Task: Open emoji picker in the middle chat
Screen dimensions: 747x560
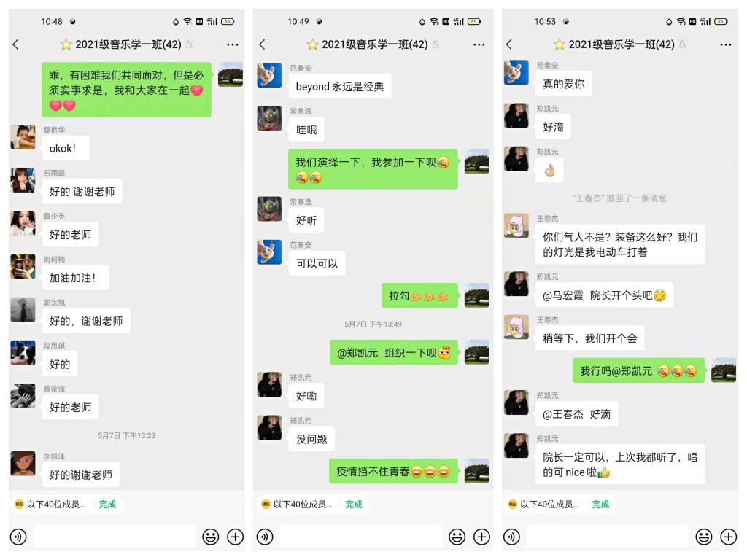Action: tap(457, 537)
